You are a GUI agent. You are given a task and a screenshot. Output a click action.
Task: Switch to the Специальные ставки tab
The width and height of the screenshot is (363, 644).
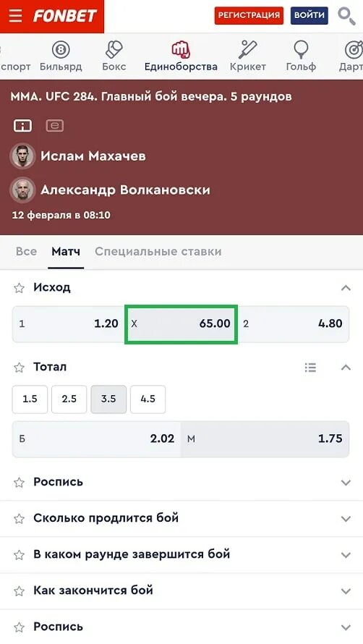(x=158, y=251)
